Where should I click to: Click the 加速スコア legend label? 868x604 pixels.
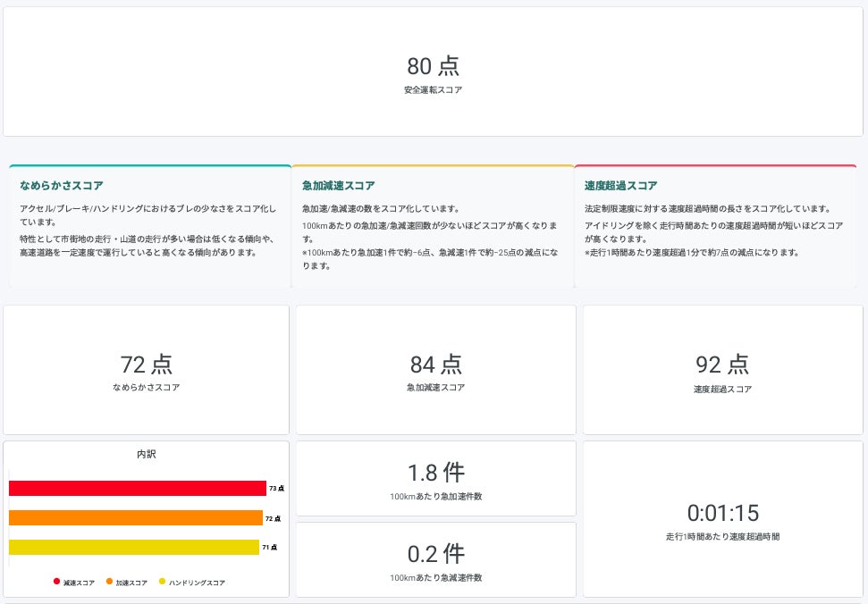click(x=131, y=583)
